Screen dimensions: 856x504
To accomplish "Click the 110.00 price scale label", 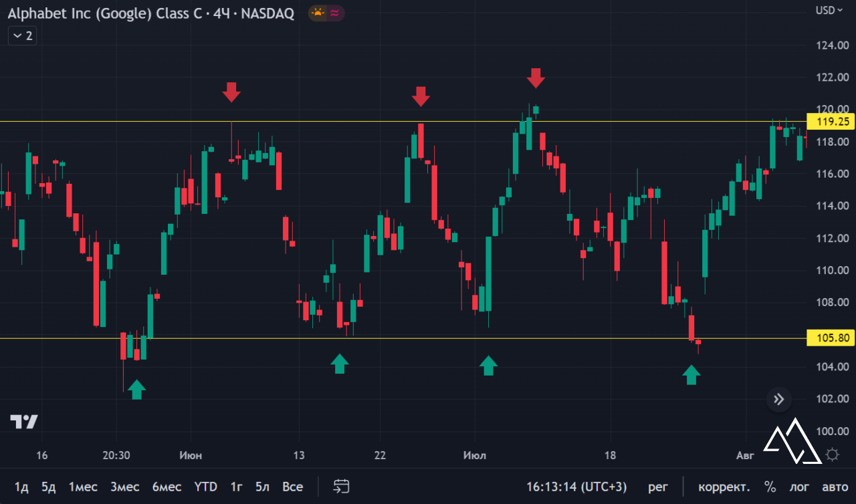I will (x=833, y=271).
